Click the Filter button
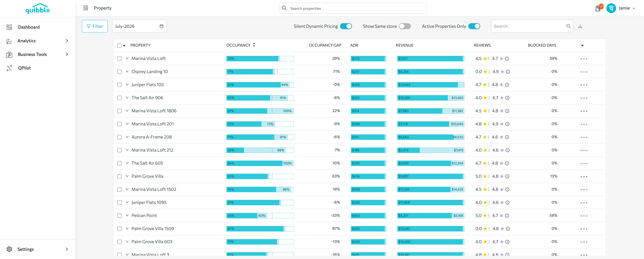Screen dimensions: 644x259 pyautogui.click(x=95, y=26)
